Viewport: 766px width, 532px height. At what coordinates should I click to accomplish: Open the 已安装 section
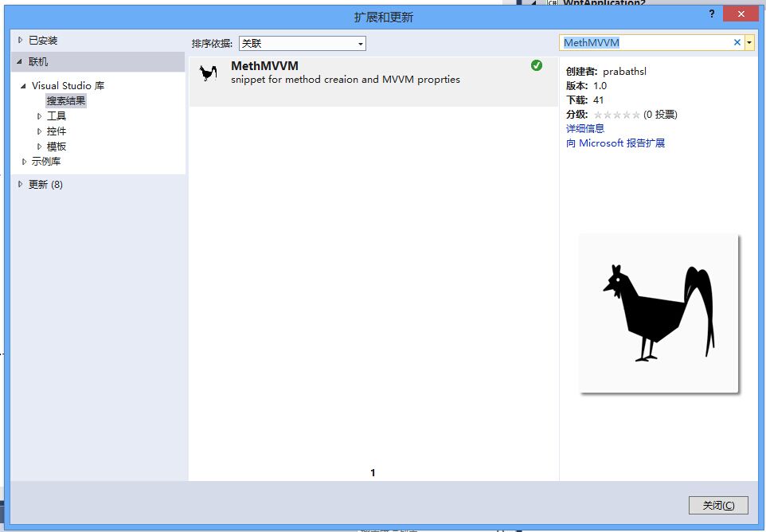point(43,41)
